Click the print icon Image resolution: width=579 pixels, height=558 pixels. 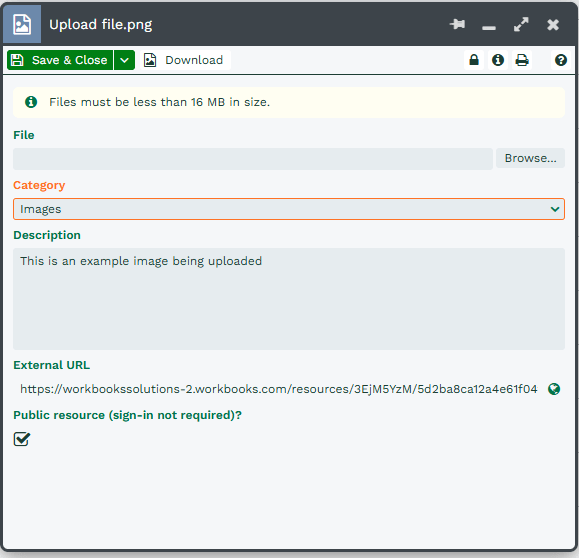point(522,60)
